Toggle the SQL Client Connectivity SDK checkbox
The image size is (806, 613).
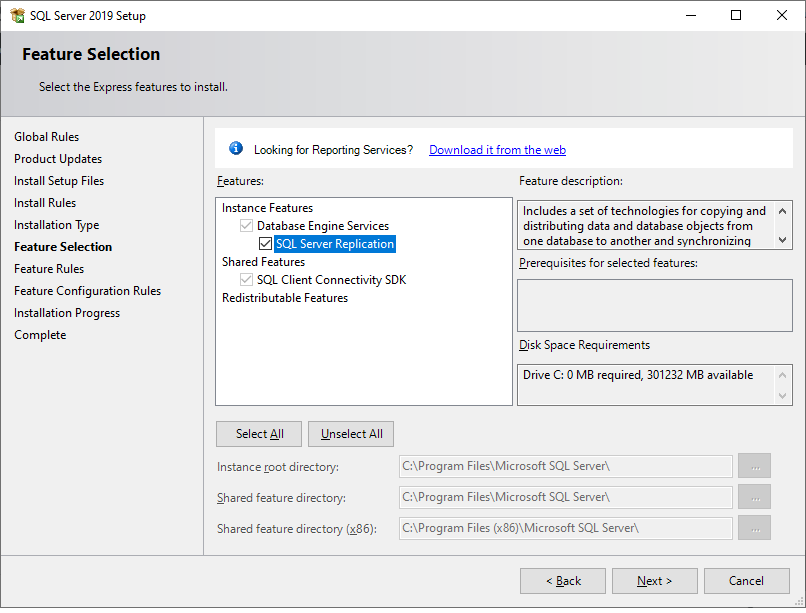click(246, 280)
